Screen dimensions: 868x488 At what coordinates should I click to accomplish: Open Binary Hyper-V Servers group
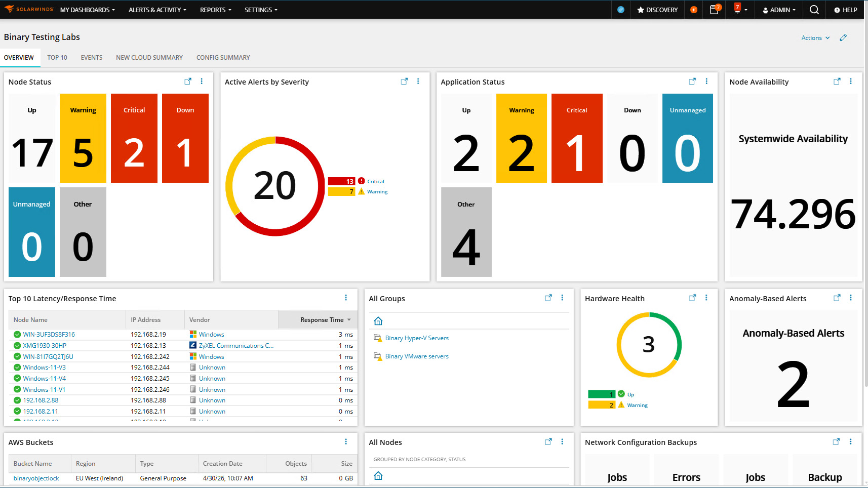click(417, 338)
